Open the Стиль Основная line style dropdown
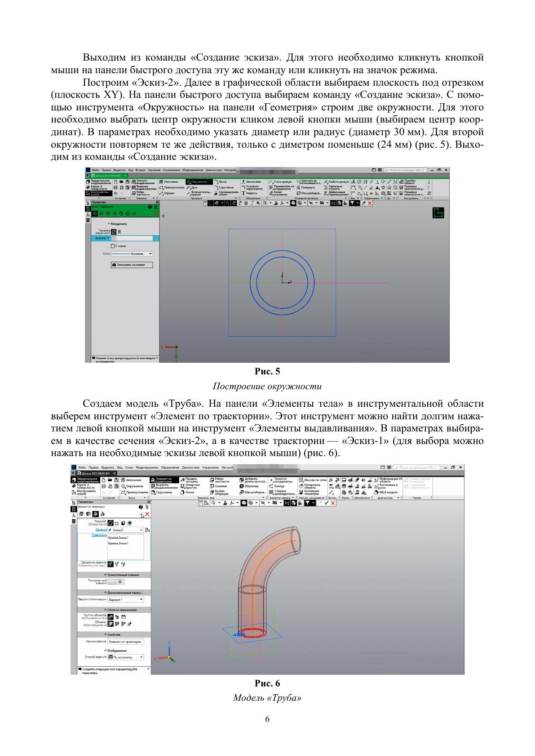This screenshot has height=756, width=535. [x=132, y=254]
